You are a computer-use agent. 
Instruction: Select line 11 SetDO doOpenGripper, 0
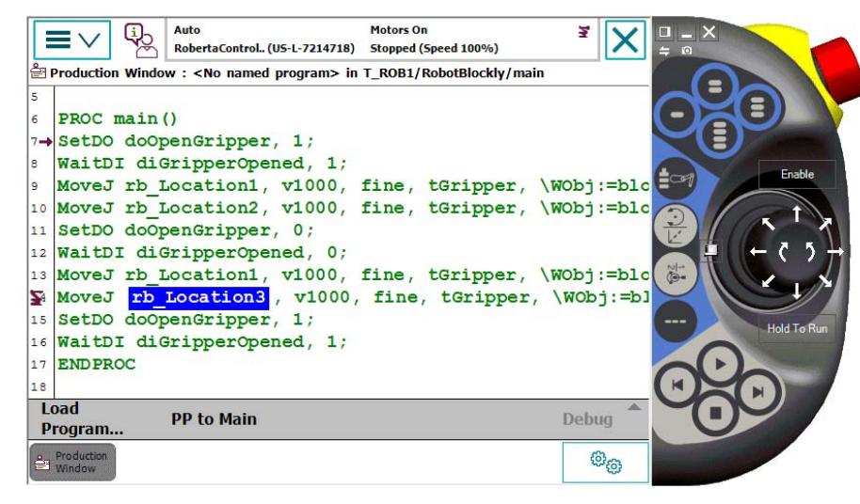pos(186,230)
